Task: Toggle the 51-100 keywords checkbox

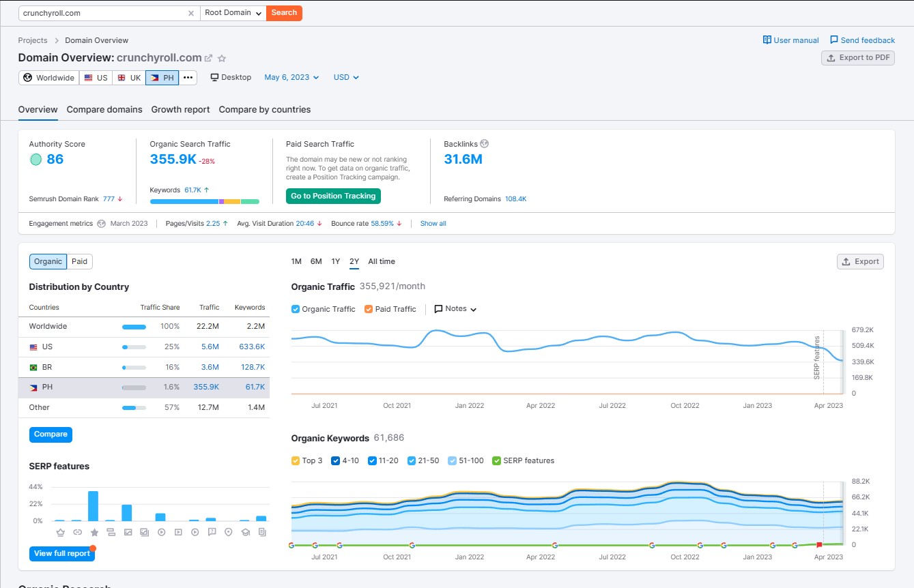Action: [453, 460]
